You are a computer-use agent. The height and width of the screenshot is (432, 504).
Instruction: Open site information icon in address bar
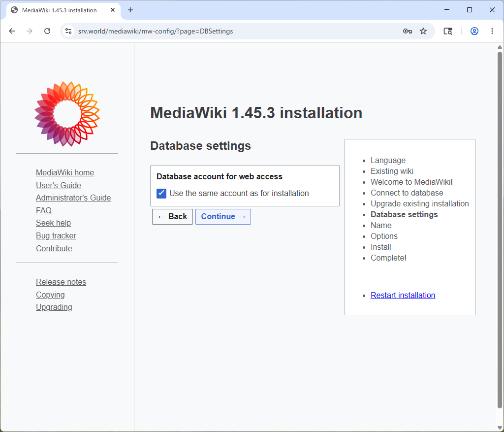(68, 31)
